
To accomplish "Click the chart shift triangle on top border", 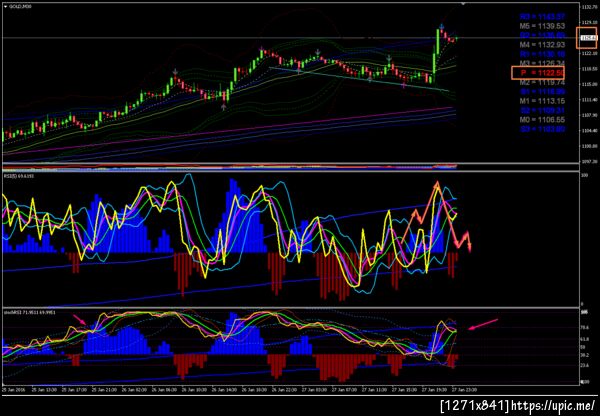I will click(x=463, y=4).
